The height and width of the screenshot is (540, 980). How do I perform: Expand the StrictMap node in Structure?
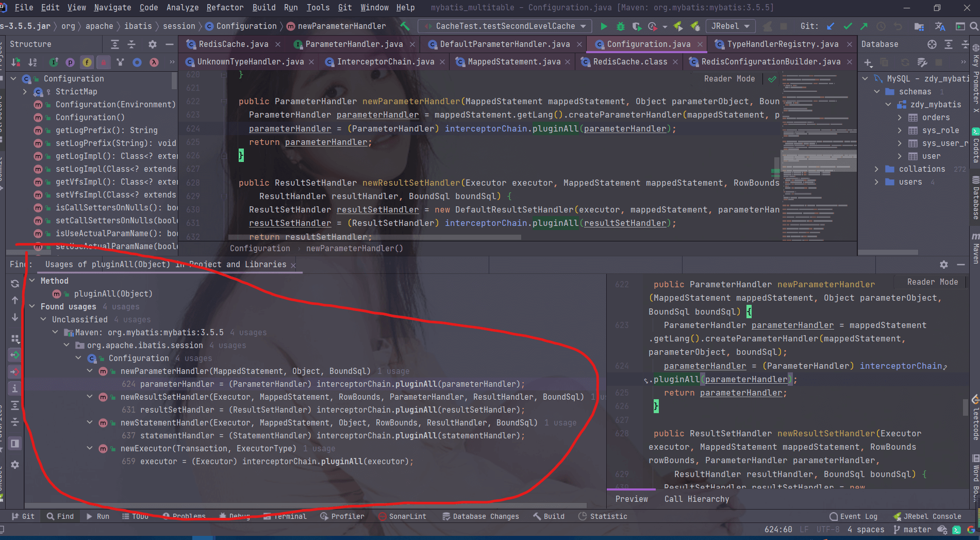tap(25, 91)
